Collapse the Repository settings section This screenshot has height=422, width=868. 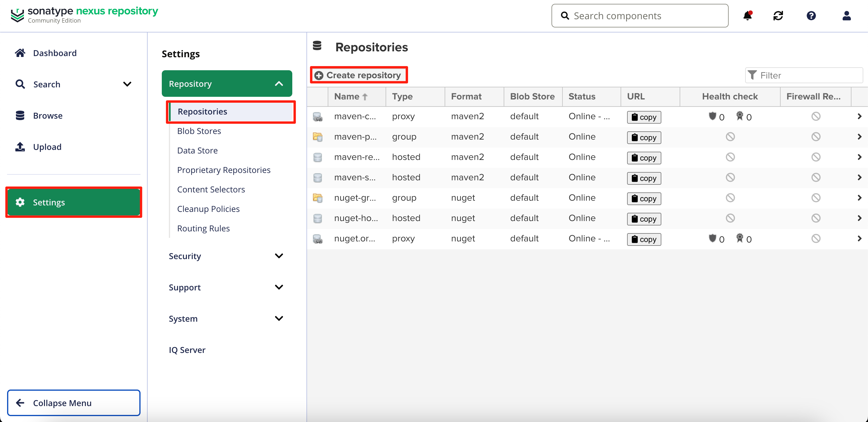pos(279,84)
